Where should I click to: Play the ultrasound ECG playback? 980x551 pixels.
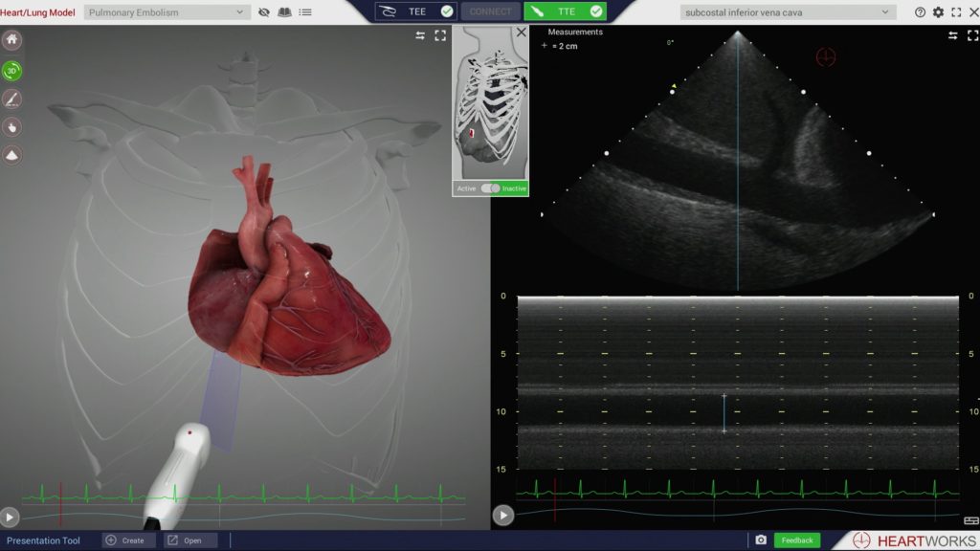(x=502, y=517)
